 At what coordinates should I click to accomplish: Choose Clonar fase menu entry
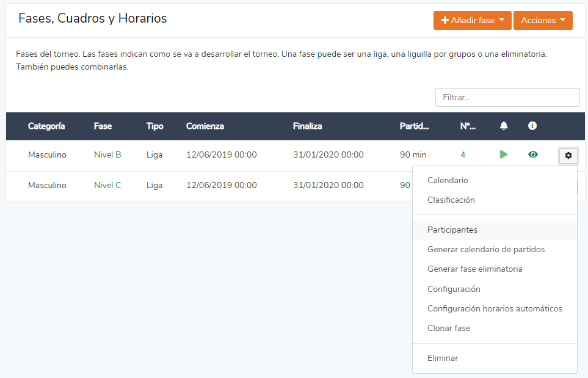coord(495,328)
